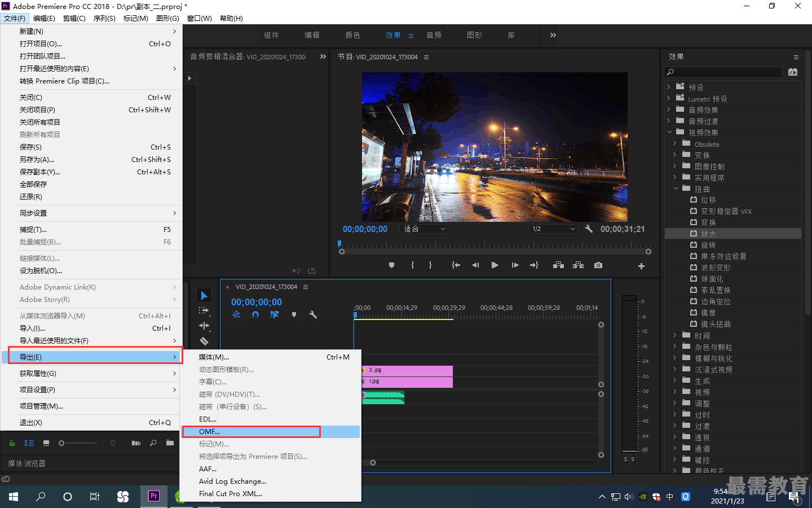Play the program monitor video
This screenshot has height=508, width=812.
pos(495,265)
